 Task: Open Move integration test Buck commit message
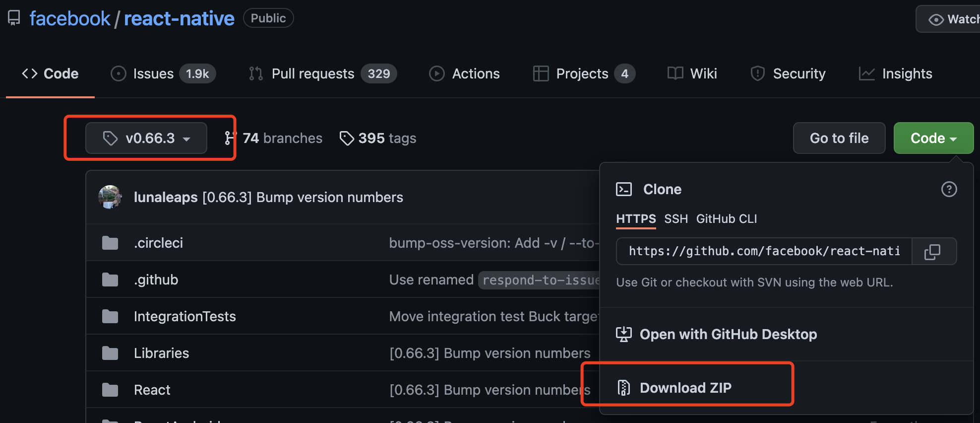click(x=494, y=316)
